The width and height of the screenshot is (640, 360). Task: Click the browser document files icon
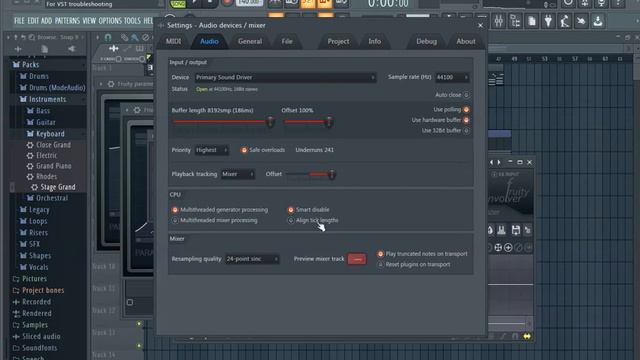tap(44, 49)
